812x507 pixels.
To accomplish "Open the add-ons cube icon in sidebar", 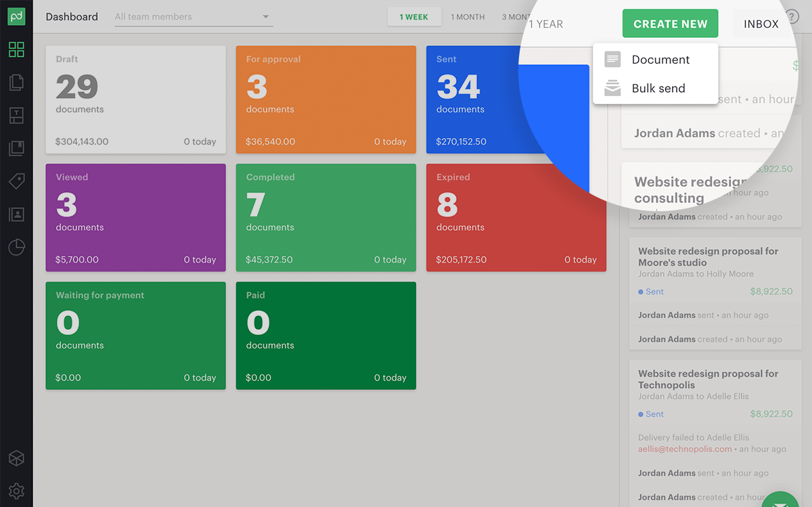I will 16,458.
